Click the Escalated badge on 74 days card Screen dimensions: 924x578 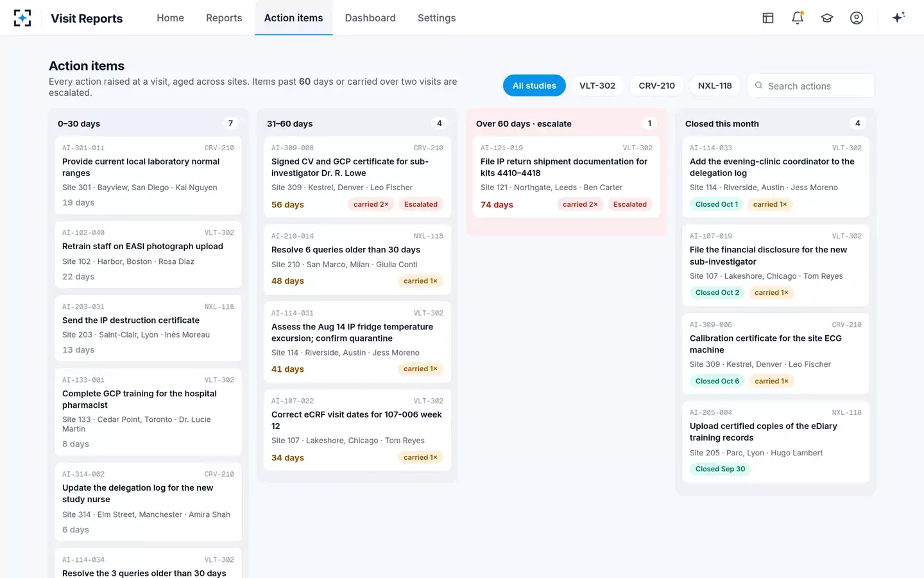(x=630, y=204)
